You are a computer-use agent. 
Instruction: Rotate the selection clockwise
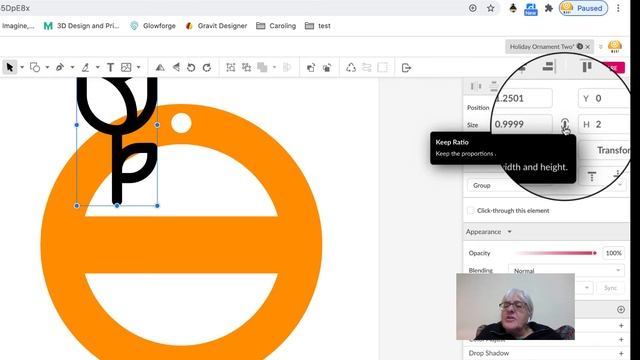tap(207, 67)
